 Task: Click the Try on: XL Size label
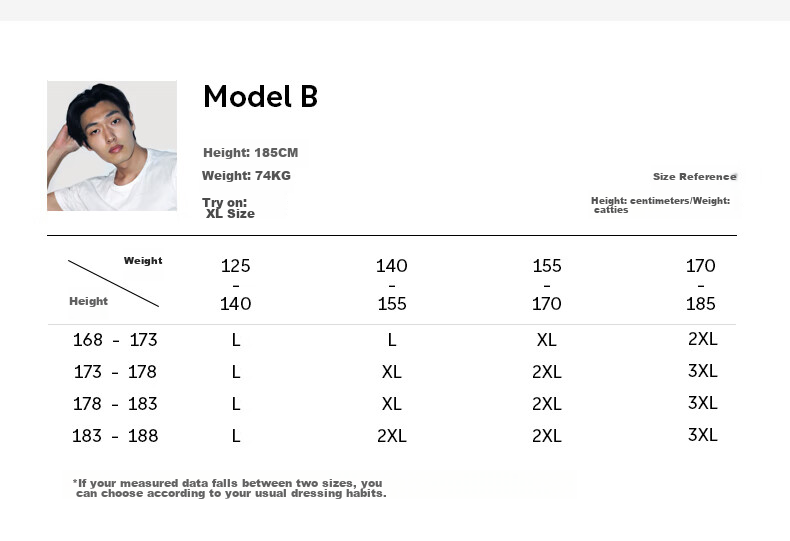pyautogui.click(x=228, y=208)
